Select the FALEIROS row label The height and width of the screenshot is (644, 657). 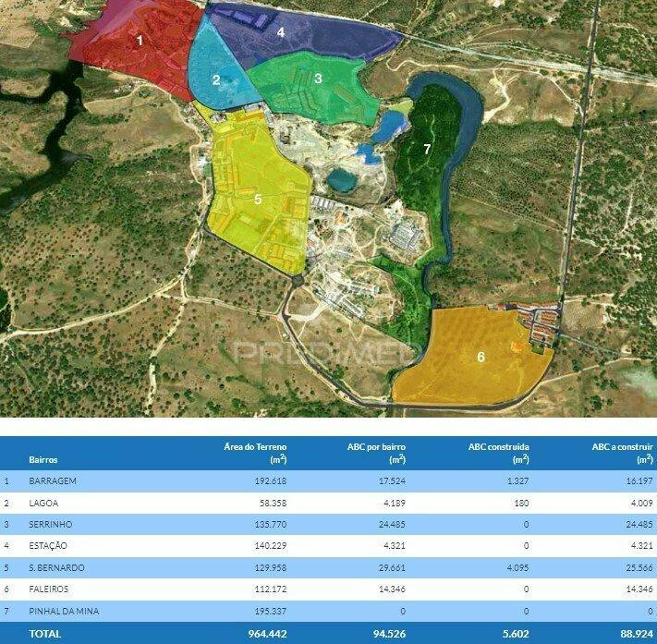point(49,589)
